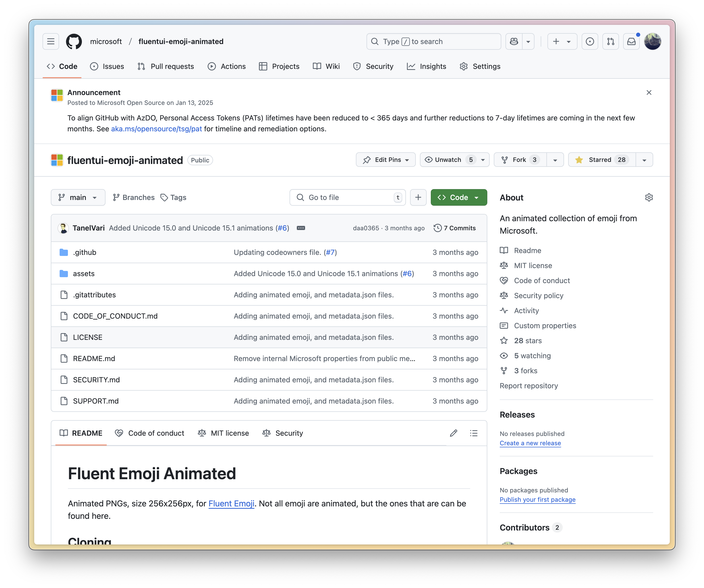View Branches list
704x588 pixels.
pos(133,197)
